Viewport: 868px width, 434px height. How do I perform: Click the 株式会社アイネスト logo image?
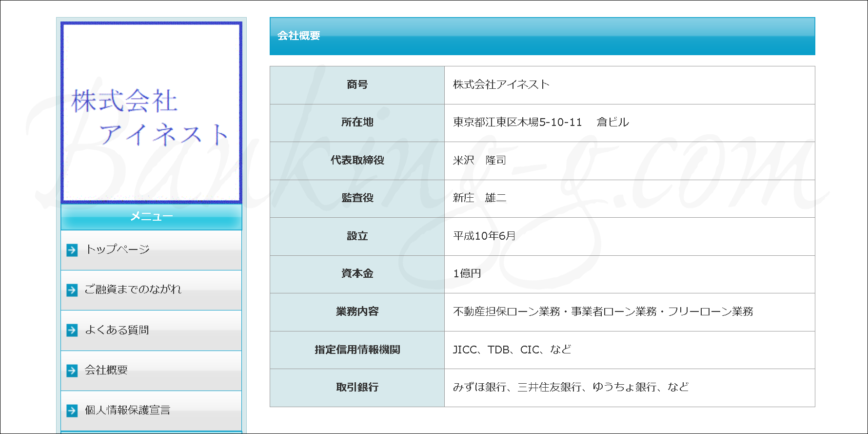[151, 112]
